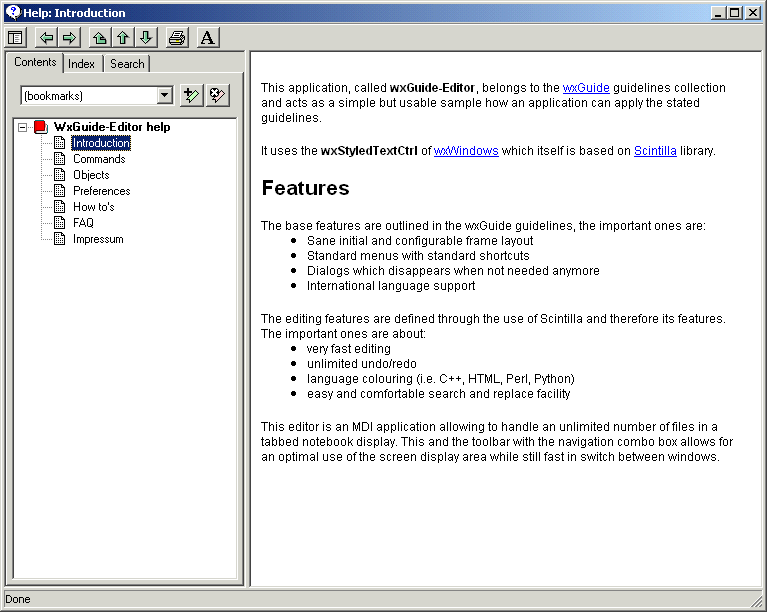Select the FAQ help topic
767x612 pixels.
[83, 223]
